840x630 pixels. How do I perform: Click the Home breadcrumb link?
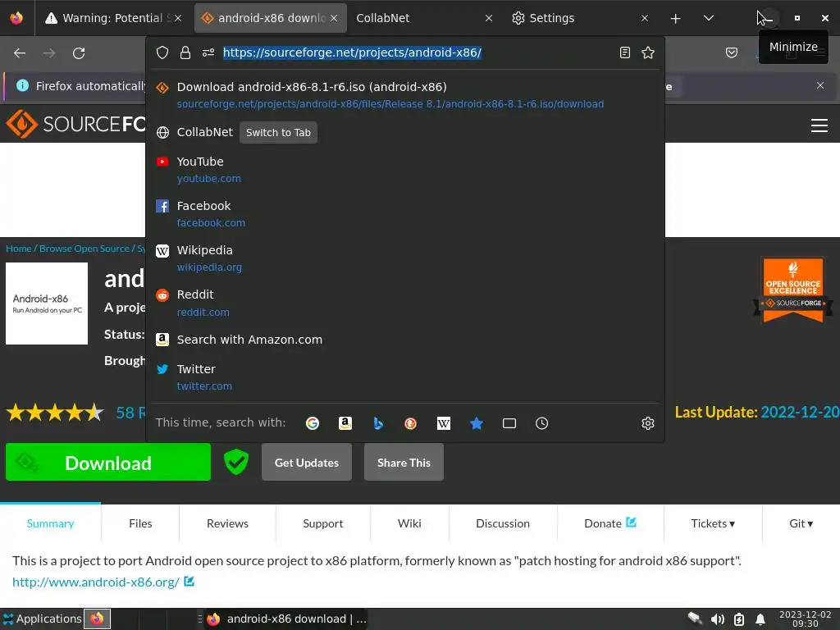click(19, 249)
